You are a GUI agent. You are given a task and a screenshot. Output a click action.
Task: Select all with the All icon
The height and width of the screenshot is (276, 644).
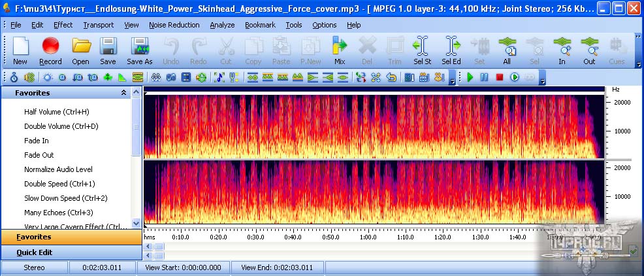click(507, 51)
